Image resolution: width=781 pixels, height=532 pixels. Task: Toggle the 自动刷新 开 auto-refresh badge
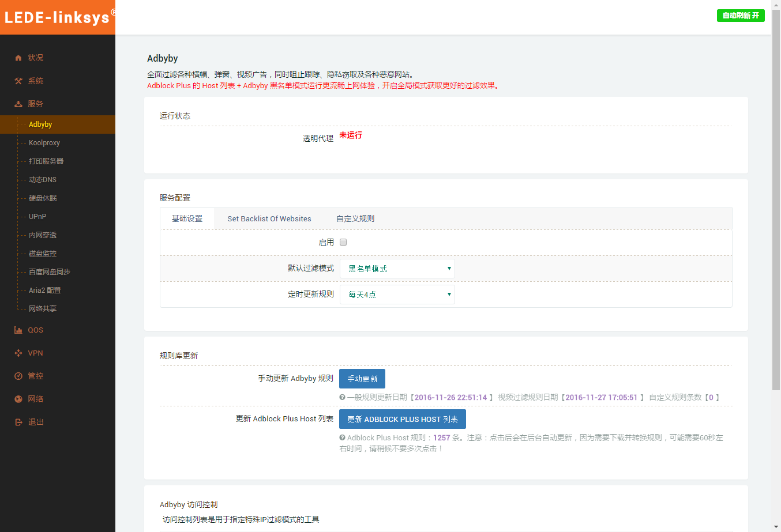pyautogui.click(x=741, y=16)
